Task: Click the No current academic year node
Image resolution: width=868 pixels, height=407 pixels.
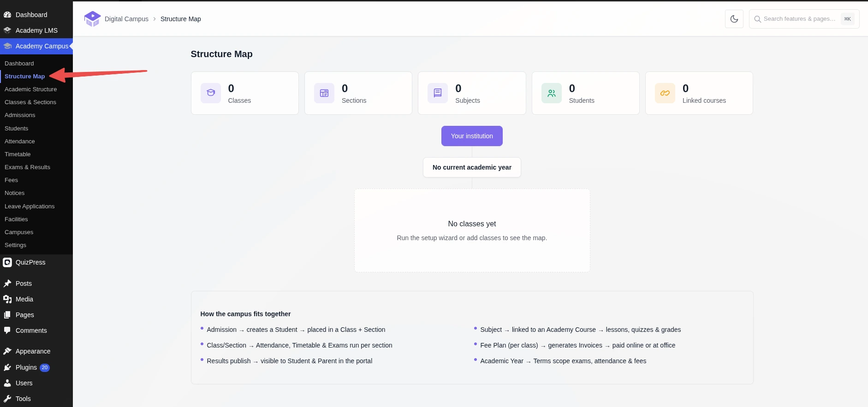Action: point(472,167)
